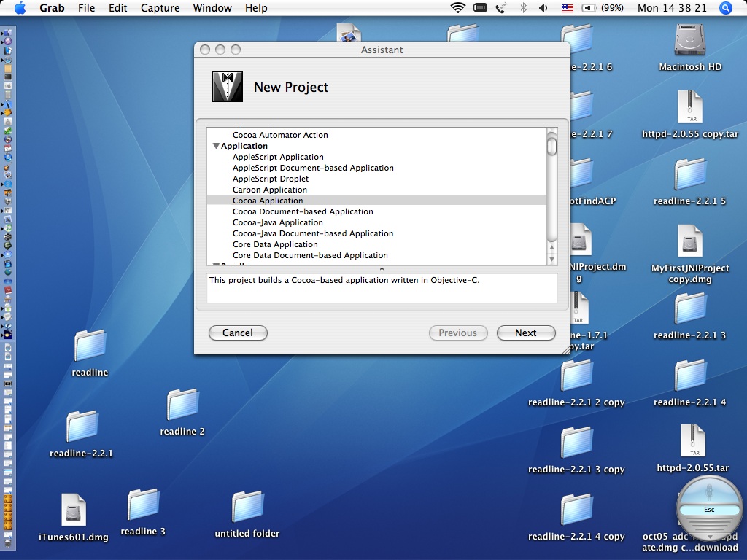
Task: Select MyFirstJNIProject copy.dmg file icon
Action: point(690,241)
